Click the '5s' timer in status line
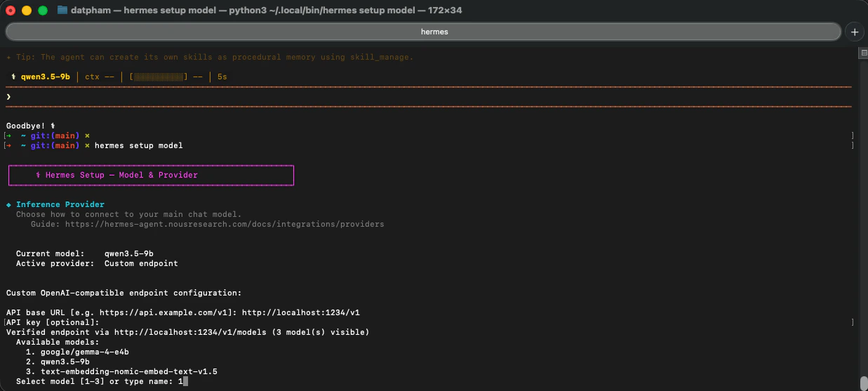 (x=222, y=77)
